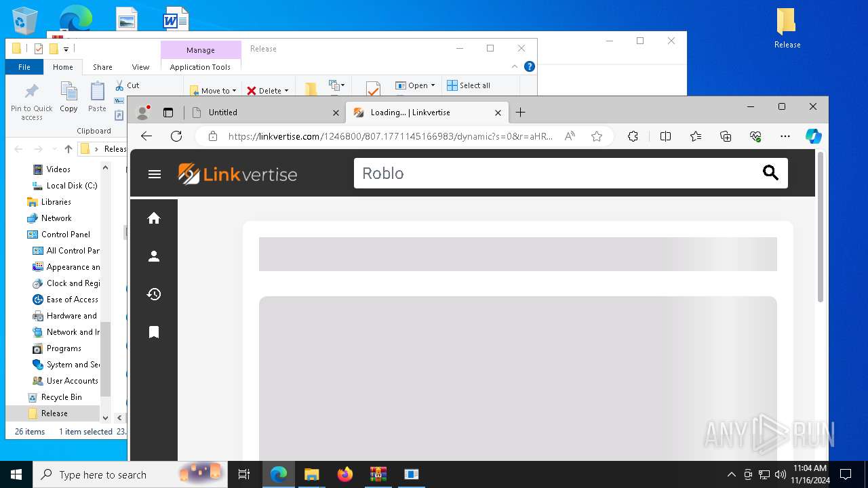This screenshot has width=868, height=488.
Task: Open the bookmark icon in Linkvertise sidebar
Action: [154, 332]
